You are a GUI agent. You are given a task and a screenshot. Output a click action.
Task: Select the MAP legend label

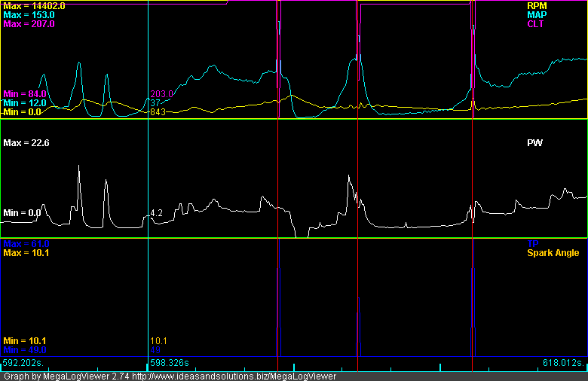tap(537, 14)
